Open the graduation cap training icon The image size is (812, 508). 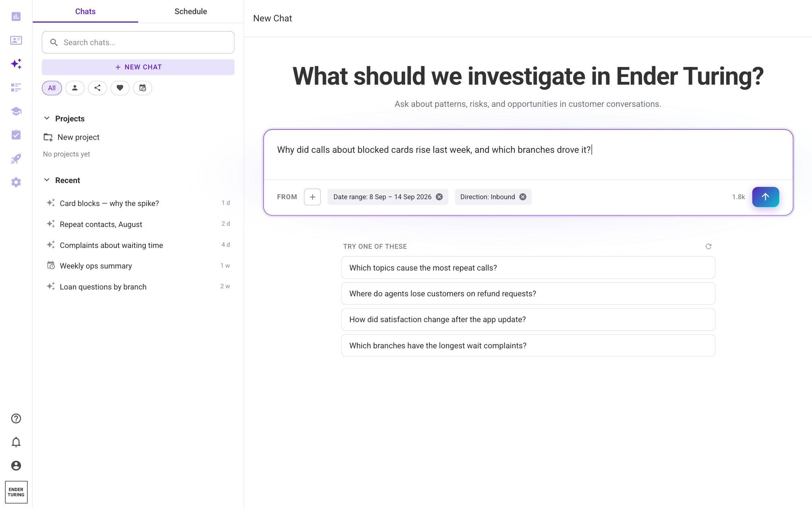tap(16, 111)
